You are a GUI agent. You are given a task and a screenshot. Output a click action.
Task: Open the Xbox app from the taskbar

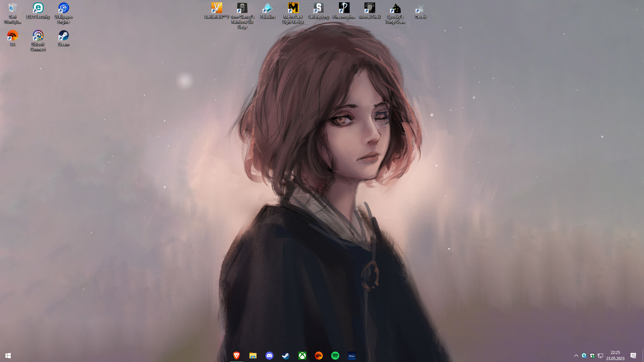[302, 356]
